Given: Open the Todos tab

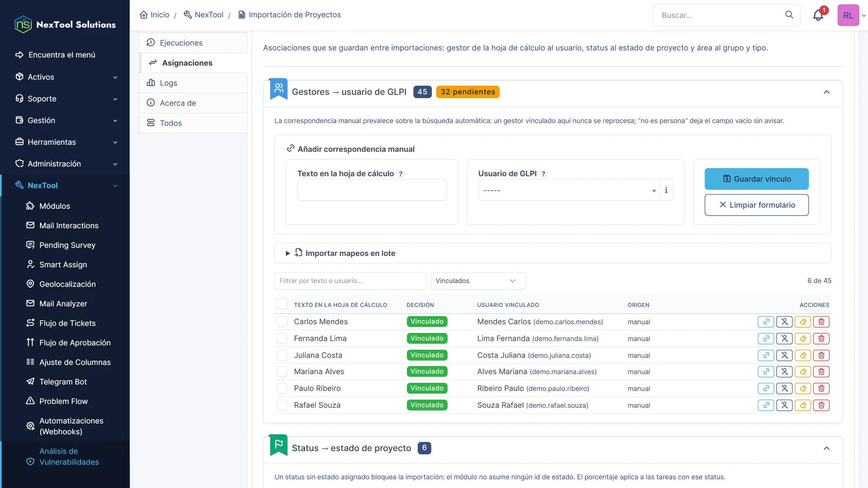Looking at the screenshot, I should [194, 123].
